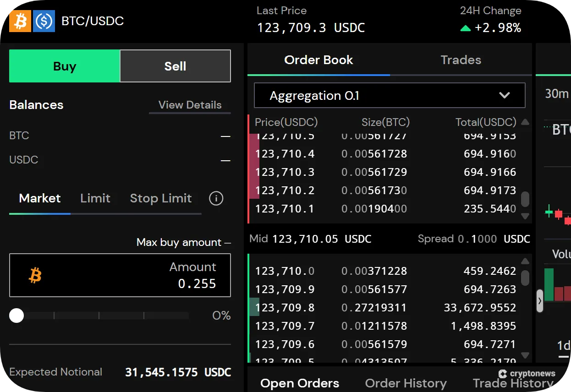Select the 1d chart range
571x392 pixels.
click(x=564, y=345)
